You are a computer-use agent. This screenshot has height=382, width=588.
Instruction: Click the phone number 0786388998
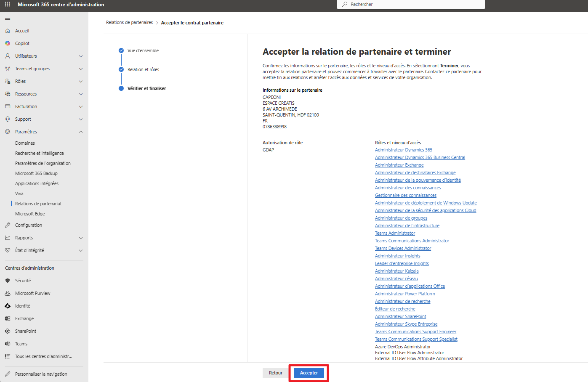tap(275, 127)
